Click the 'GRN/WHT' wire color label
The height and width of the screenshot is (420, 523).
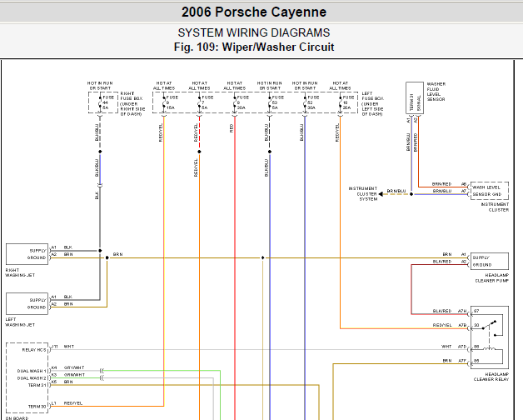(x=74, y=375)
